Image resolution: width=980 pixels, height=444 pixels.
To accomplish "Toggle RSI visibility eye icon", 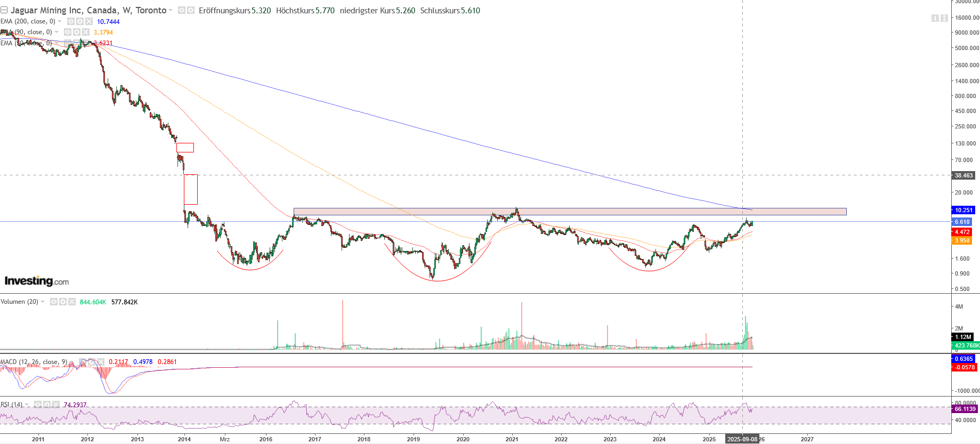I will click(38, 405).
